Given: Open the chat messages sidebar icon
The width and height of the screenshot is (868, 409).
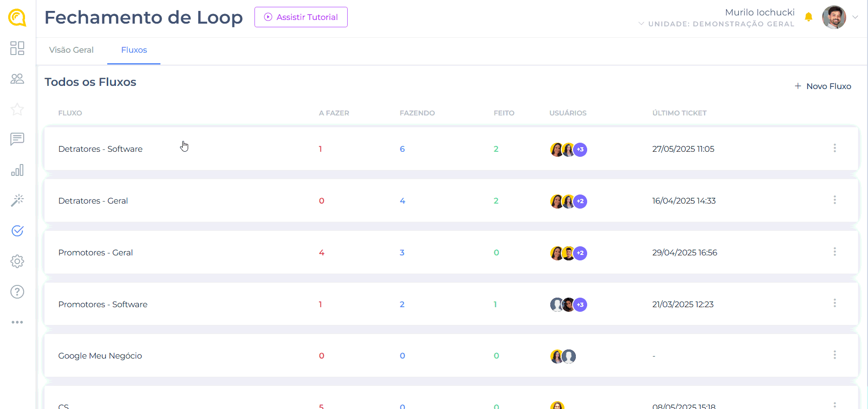Looking at the screenshot, I should coord(17,139).
